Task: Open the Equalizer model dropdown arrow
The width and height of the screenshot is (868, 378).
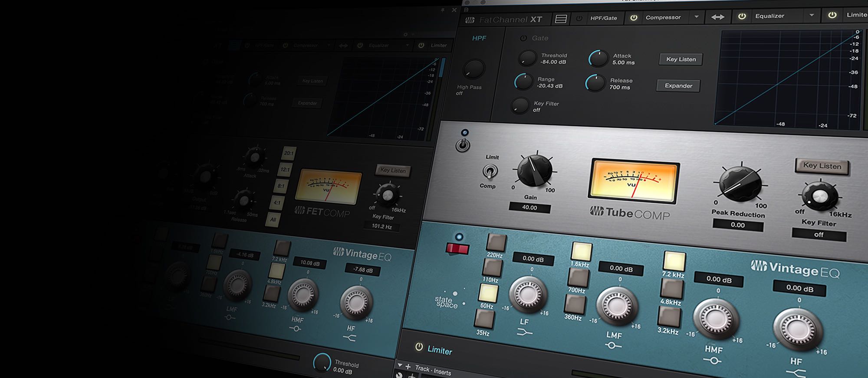Action: 812,15
